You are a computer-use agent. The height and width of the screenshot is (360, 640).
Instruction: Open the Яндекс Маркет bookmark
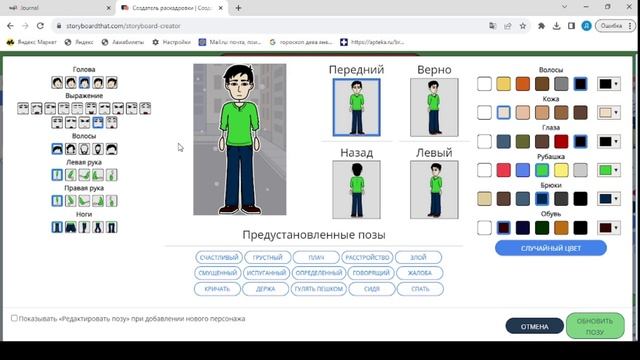pos(31,42)
